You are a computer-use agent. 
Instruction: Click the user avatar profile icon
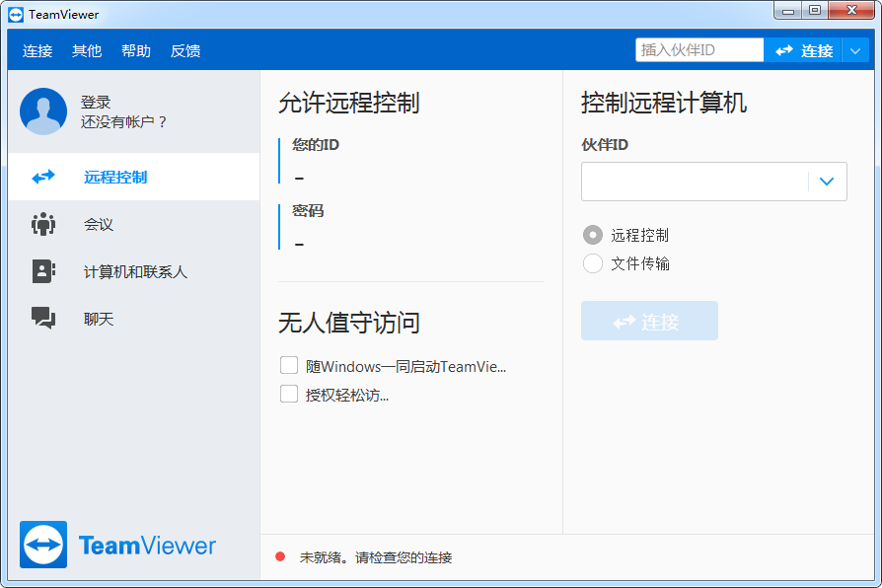coord(43,111)
